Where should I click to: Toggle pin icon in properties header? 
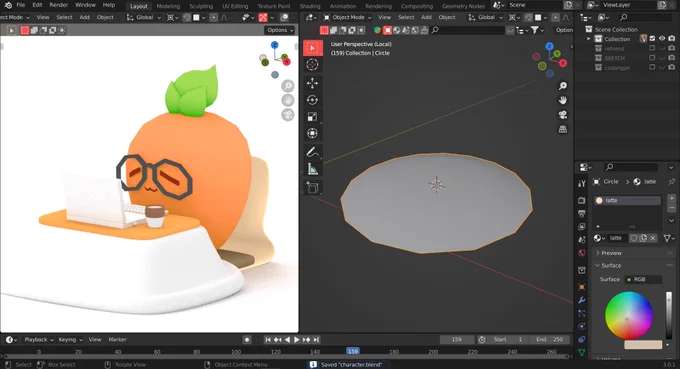pyautogui.click(x=671, y=182)
